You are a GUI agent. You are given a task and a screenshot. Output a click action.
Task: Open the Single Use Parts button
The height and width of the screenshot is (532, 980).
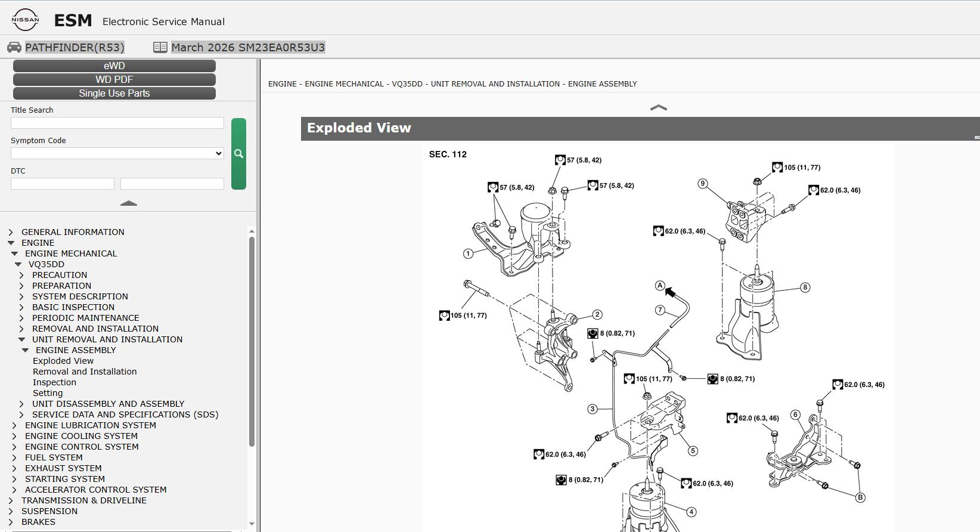point(114,93)
